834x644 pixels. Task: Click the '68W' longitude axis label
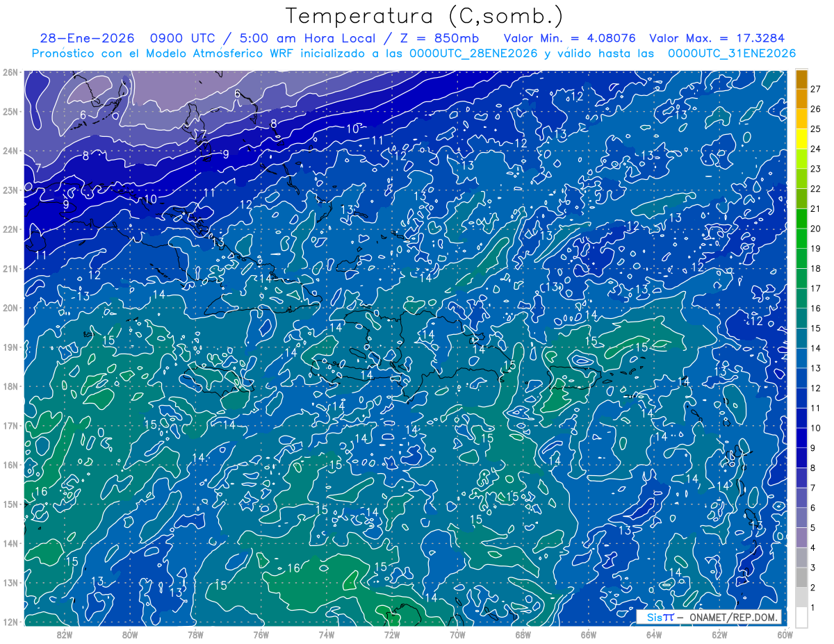click(x=523, y=634)
